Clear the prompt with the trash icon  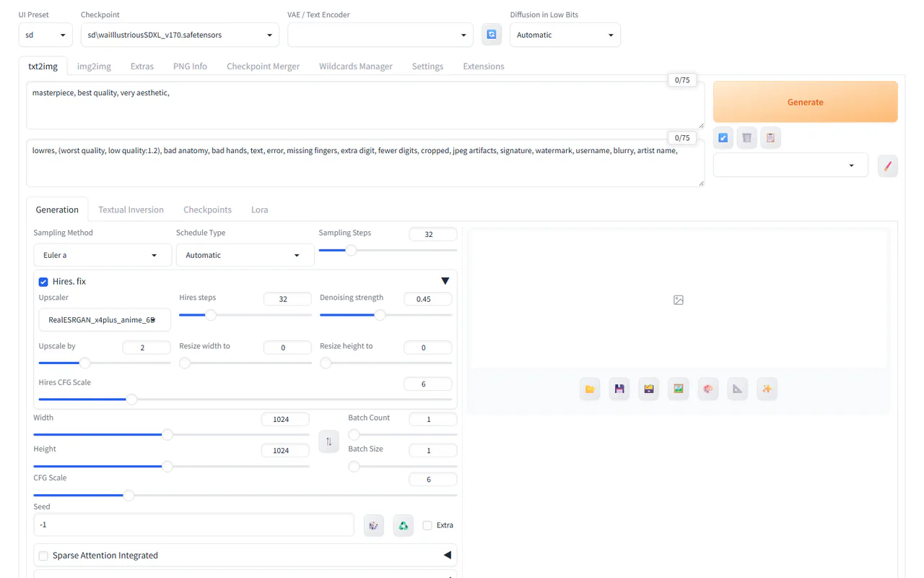[747, 137]
